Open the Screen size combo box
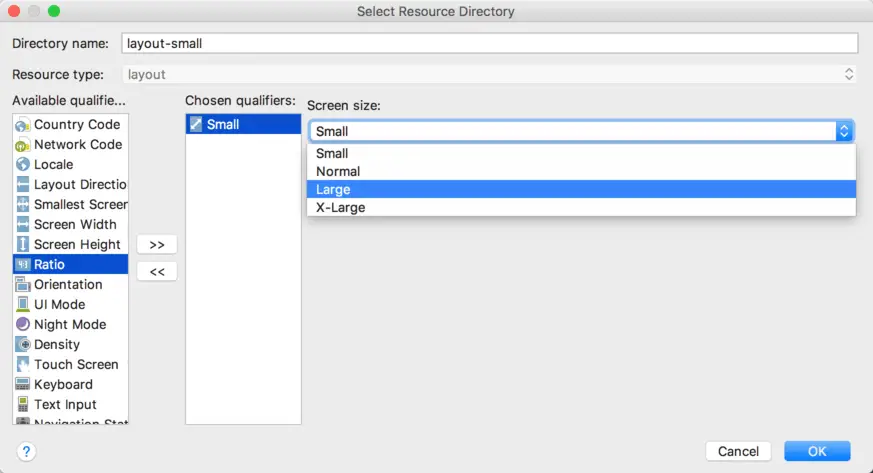Viewport: 873px width, 473px height. point(580,131)
